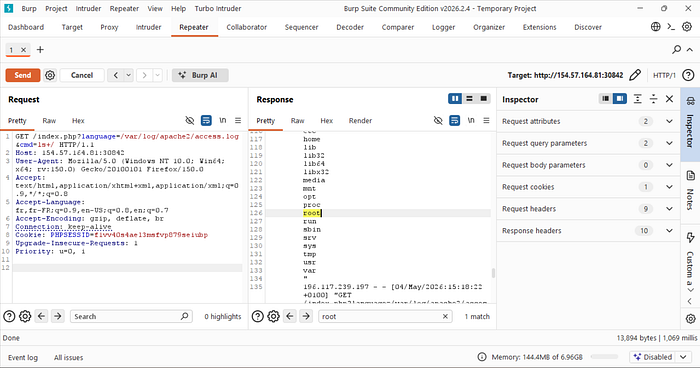700x368 pixels.
Task: Toggle hide non-printable characters in Response
Action: point(438,120)
